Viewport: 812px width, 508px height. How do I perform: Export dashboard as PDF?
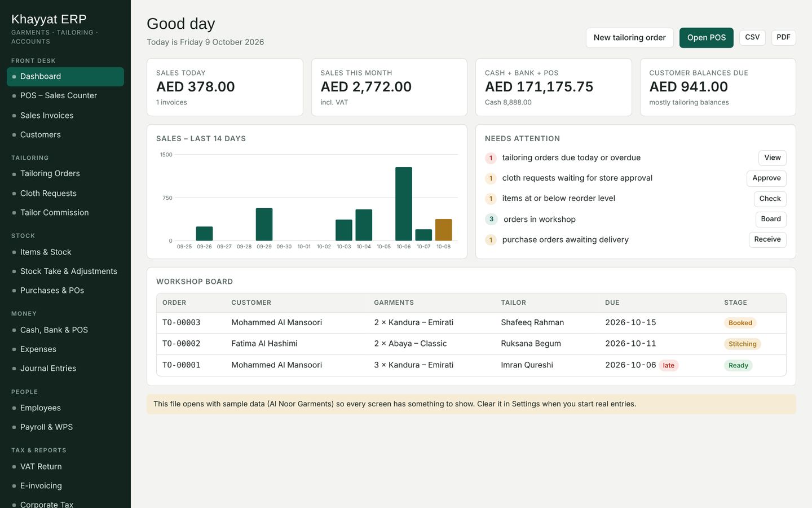click(783, 37)
